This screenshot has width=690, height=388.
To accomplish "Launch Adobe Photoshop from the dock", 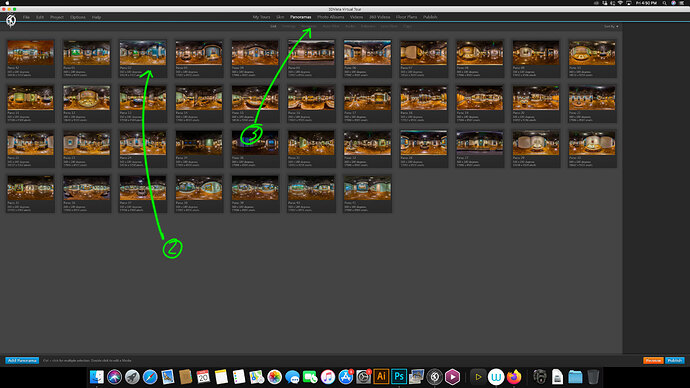I will pos(399,377).
